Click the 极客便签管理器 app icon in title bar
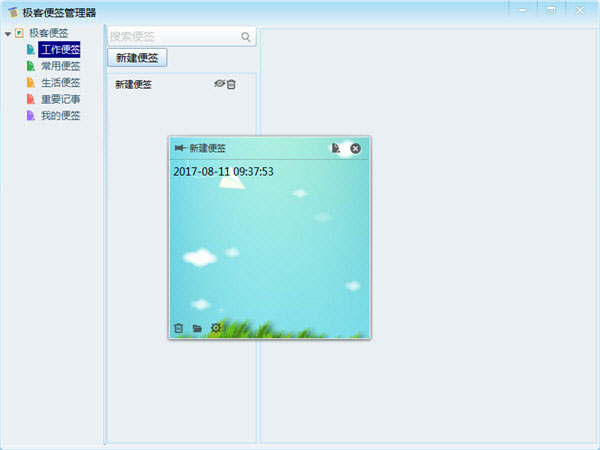The image size is (600, 450). click(x=13, y=12)
